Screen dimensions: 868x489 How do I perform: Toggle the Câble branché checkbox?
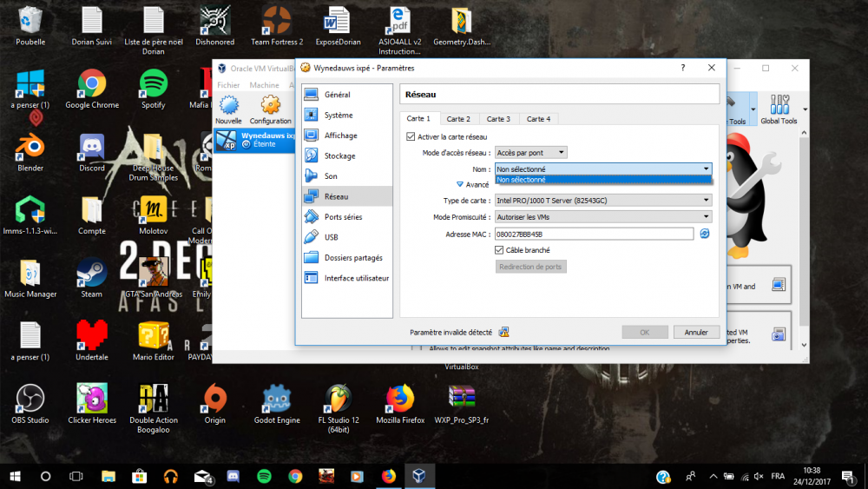tap(498, 250)
